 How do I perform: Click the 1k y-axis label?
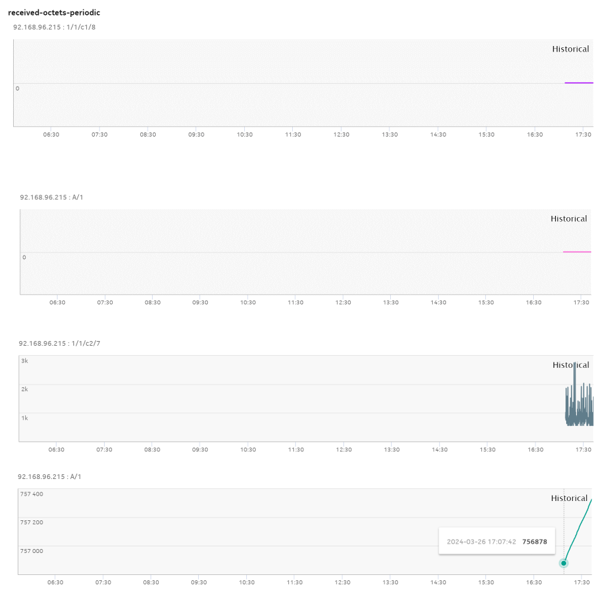click(25, 418)
